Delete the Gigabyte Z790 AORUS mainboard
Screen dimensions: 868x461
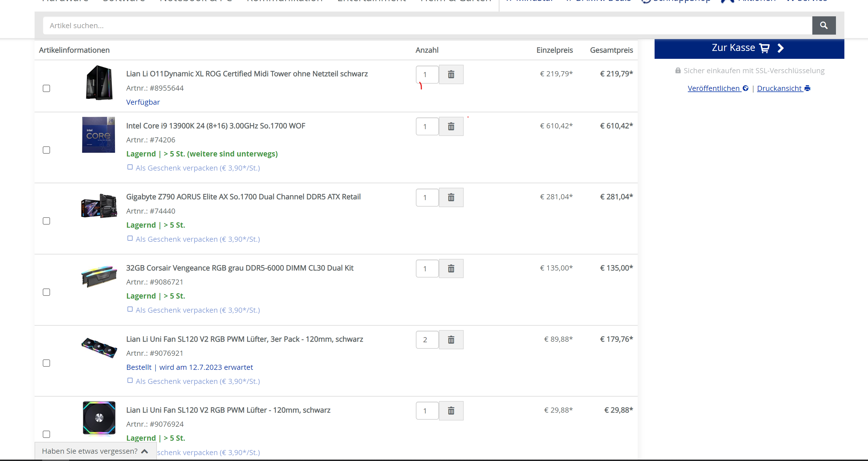tap(451, 197)
